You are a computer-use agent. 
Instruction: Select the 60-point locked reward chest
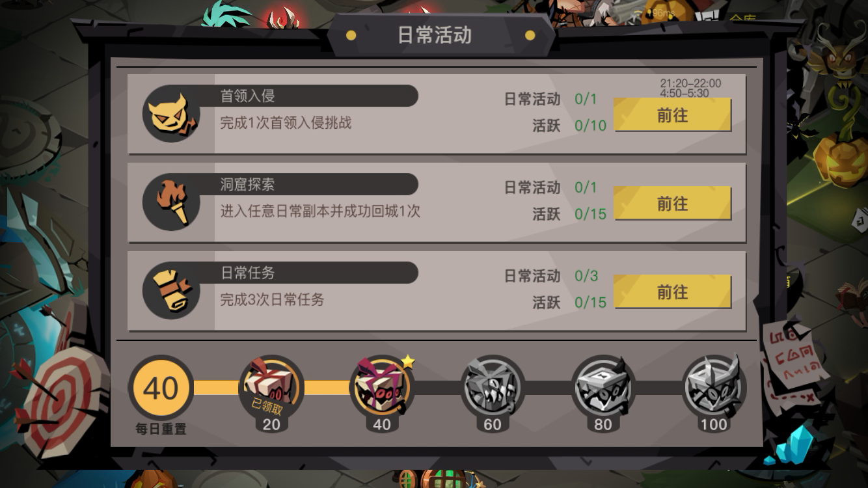(x=493, y=388)
